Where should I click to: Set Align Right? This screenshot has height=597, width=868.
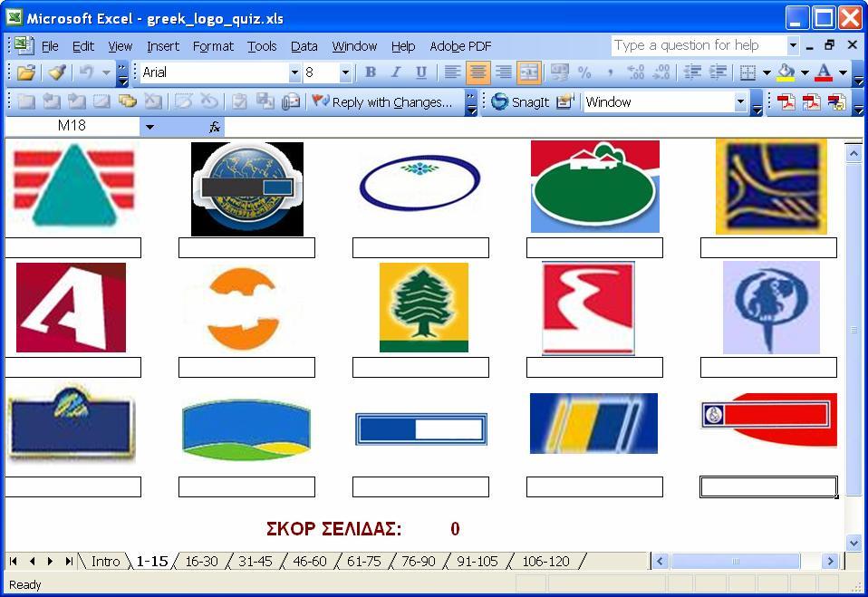pos(503,72)
